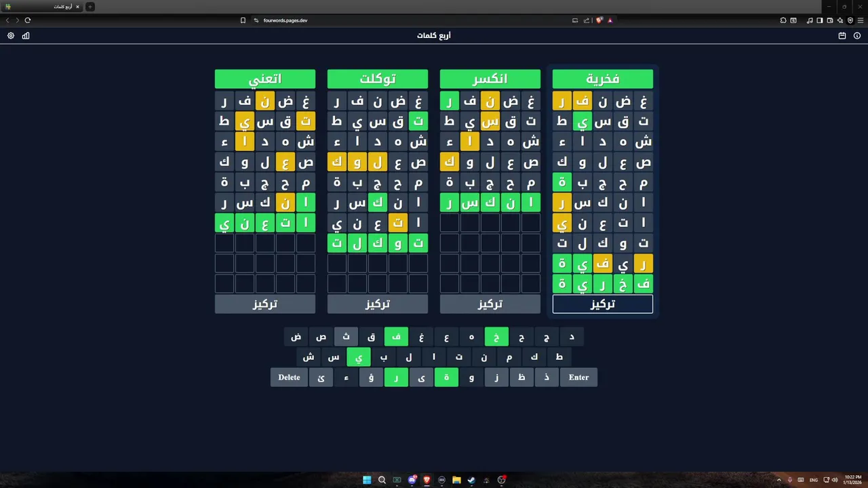Viewport: 868px width, 488px height.
Task: Tap the ذ key on keyboard
Action: (x=547, y=378)
